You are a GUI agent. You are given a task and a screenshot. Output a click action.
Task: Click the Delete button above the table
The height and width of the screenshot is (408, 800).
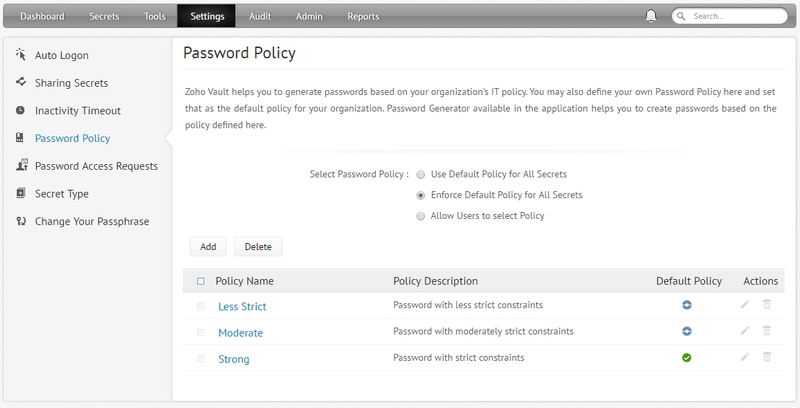pos(258,247)
